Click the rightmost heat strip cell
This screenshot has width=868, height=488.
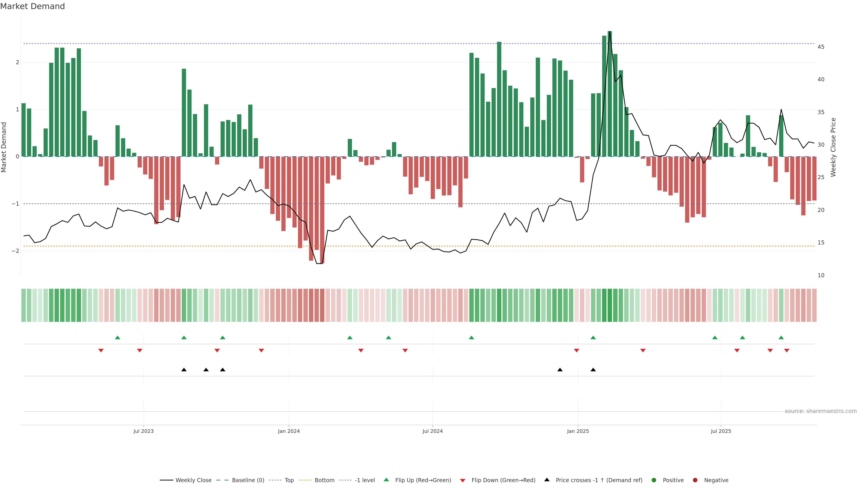(x=814, y=305)
